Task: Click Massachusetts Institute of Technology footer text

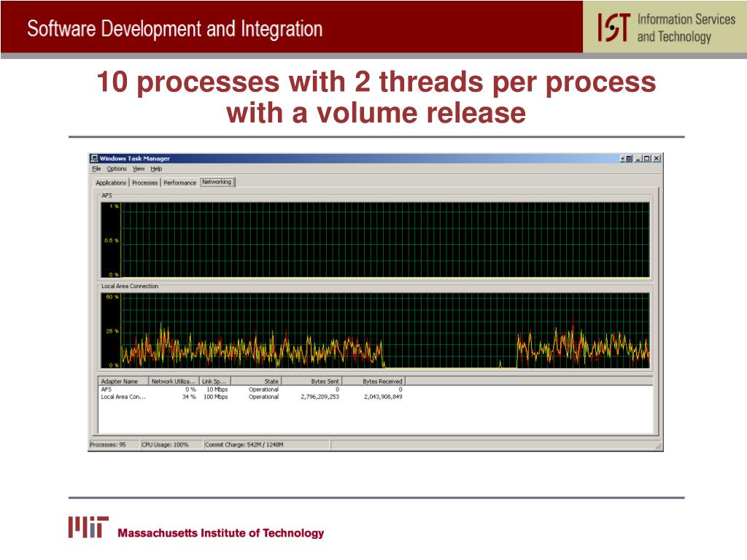Action: point(220,533)
